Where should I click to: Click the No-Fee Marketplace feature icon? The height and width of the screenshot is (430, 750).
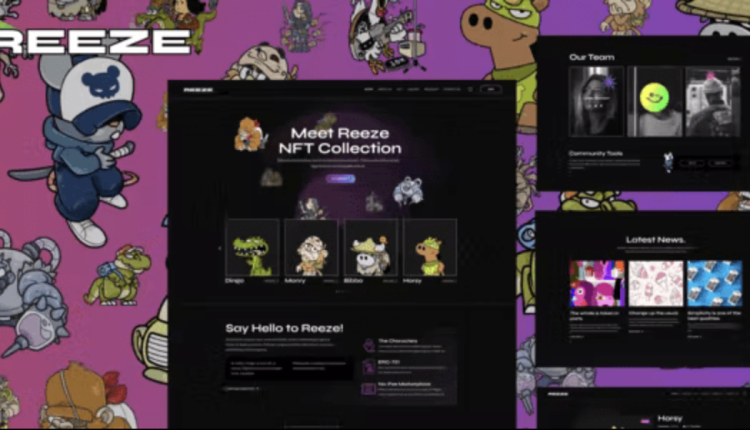[369, 388]
